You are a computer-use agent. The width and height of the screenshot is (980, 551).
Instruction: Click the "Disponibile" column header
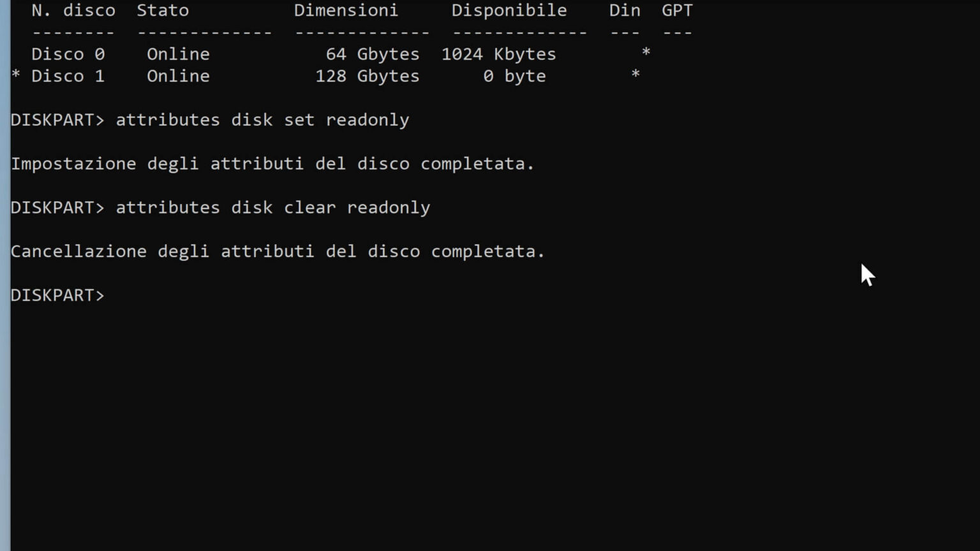[509, 11]
